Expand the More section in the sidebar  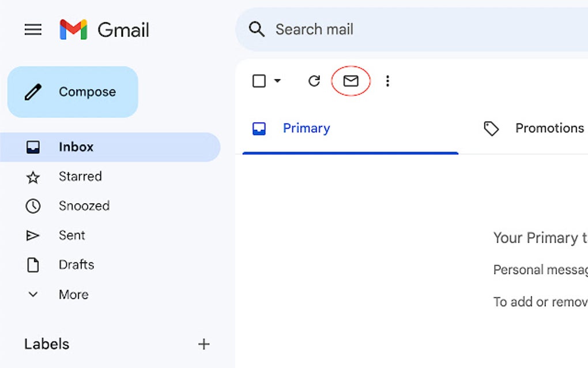point(33,294)
